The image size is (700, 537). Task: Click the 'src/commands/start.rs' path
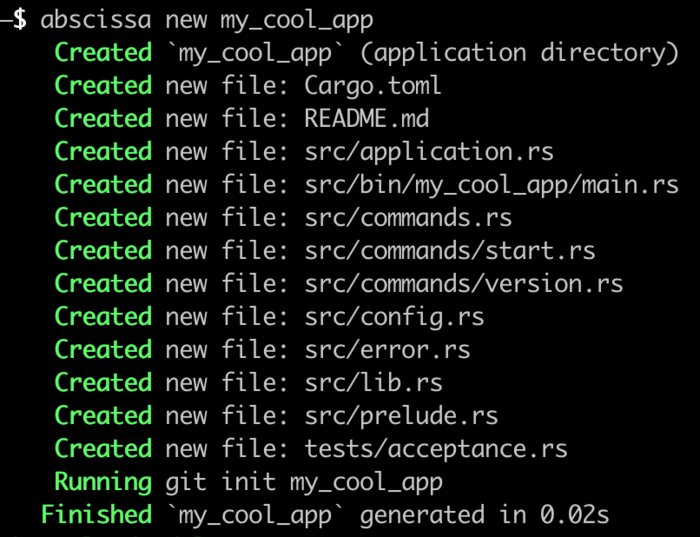point(450,251)
